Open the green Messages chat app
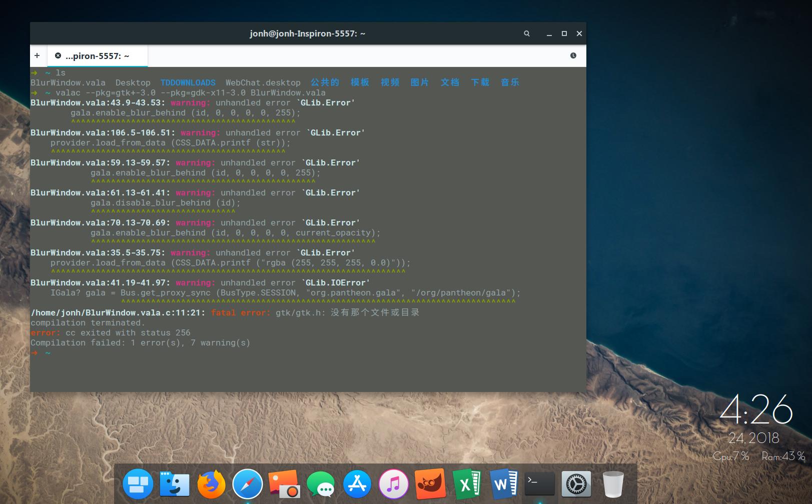 pos(320,484)
